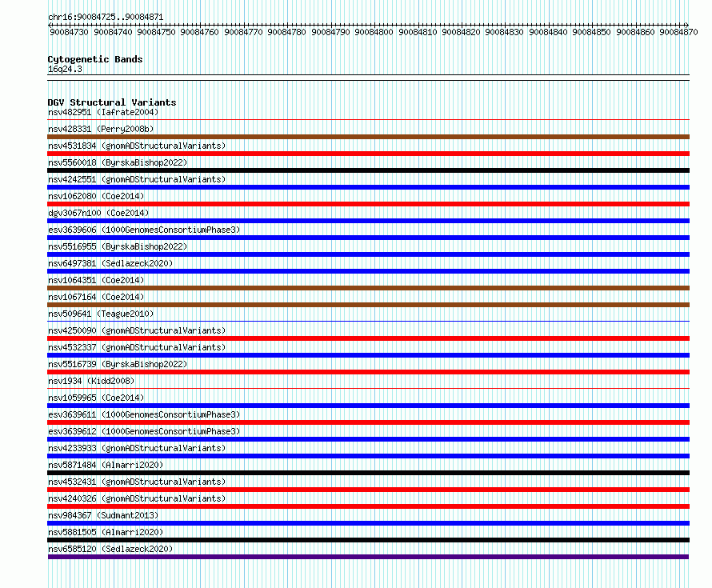Click the black bar under nsv5881505
Viewport: 712px width, 588px height.
[x=368, y=540]
